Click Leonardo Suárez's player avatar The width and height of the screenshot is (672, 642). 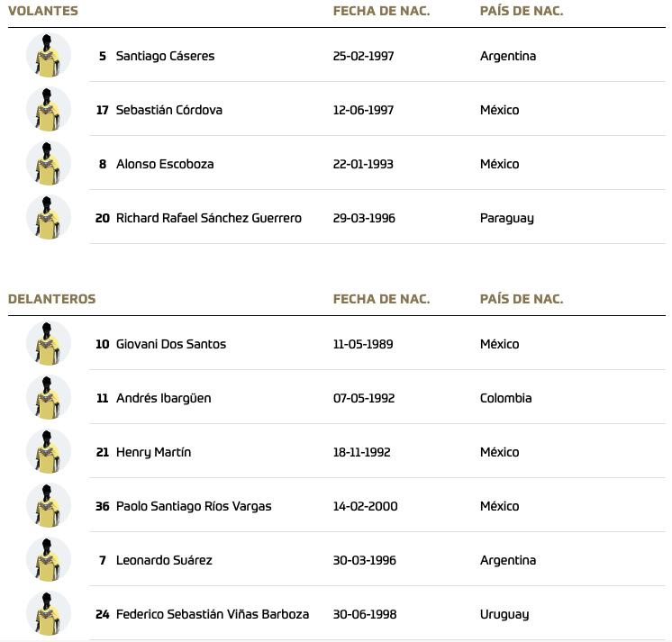[49, 560]
